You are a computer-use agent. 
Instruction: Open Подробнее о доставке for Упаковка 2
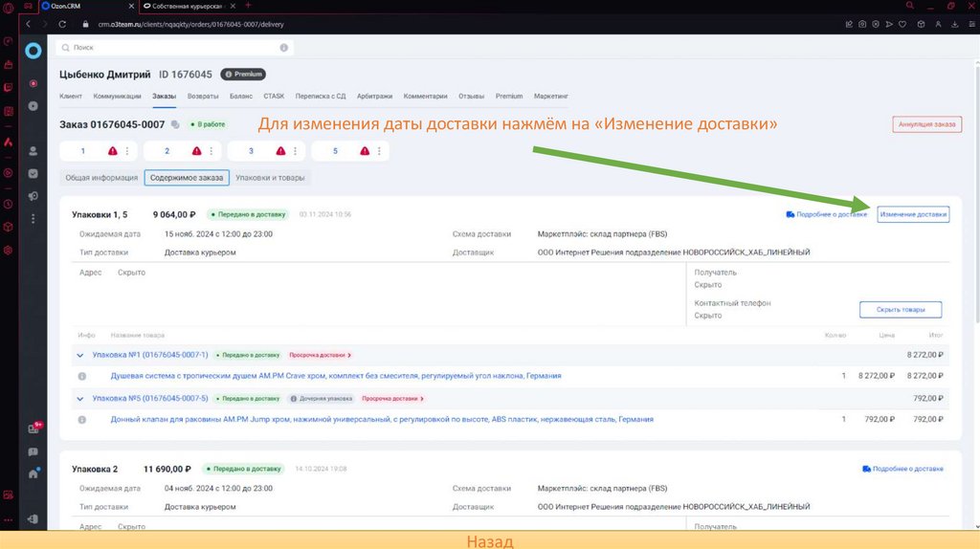pyautogui.click(x=902, y=469)
